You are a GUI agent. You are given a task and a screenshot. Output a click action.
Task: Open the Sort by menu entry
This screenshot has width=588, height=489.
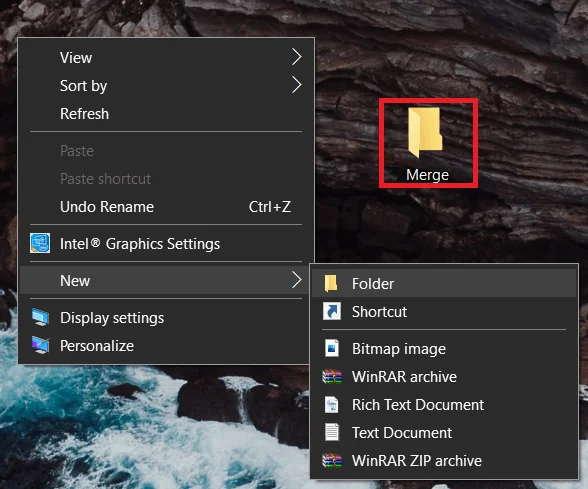click(166, 86)
